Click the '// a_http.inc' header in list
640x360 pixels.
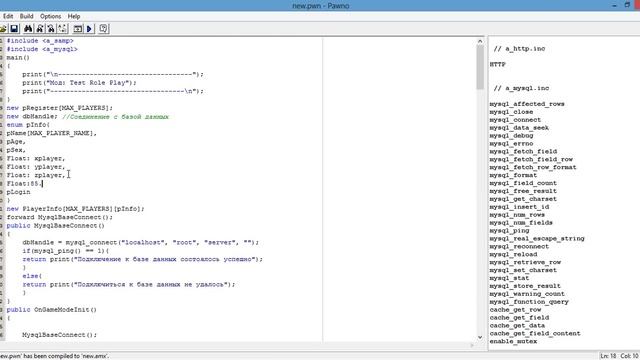(519, 49)
